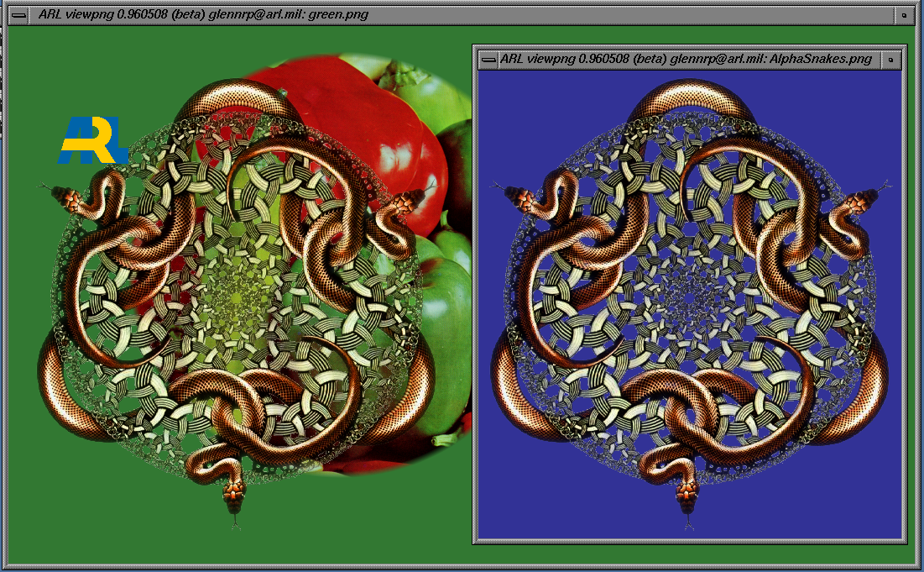Viewport: 924px width, 572px height.
Task: Click the snakes image in AlphaSnakes.png window
Action: 690,305
